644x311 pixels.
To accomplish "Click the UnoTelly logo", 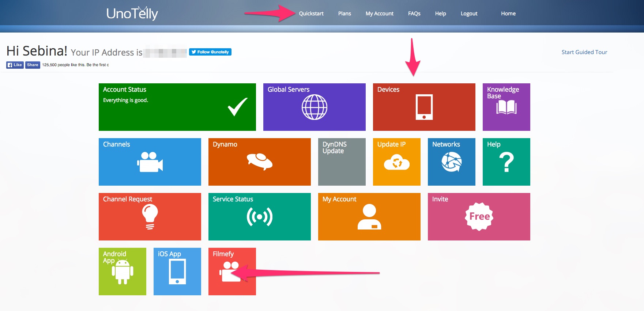I will point(132,14).
